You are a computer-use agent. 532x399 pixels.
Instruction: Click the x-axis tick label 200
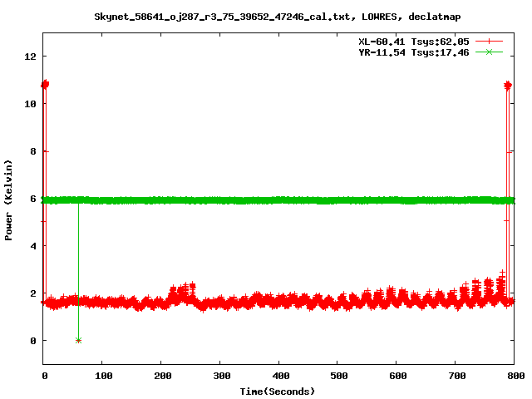162,376
